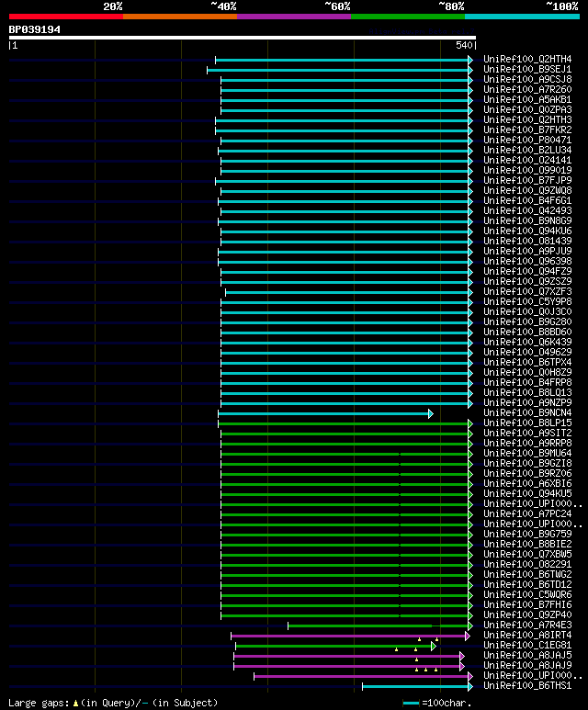Open the UniRef100_B9G280 hit
The height and width of the screenshot is (710, 588).
click(x=527, y=322)
